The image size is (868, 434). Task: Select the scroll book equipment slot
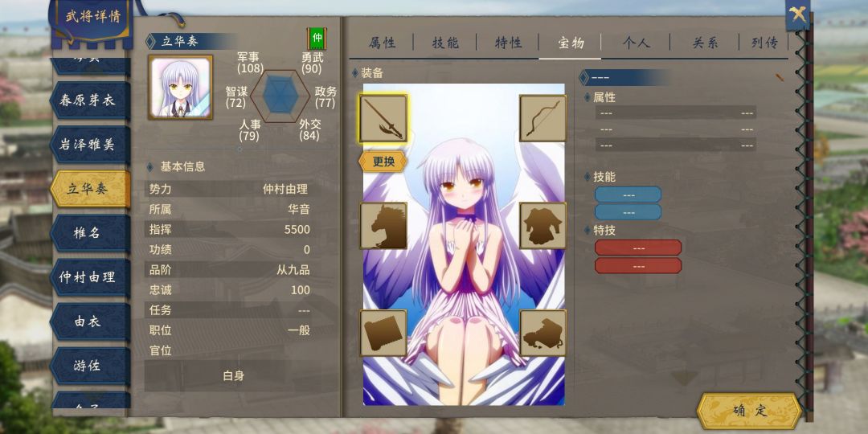click(383, 333)
